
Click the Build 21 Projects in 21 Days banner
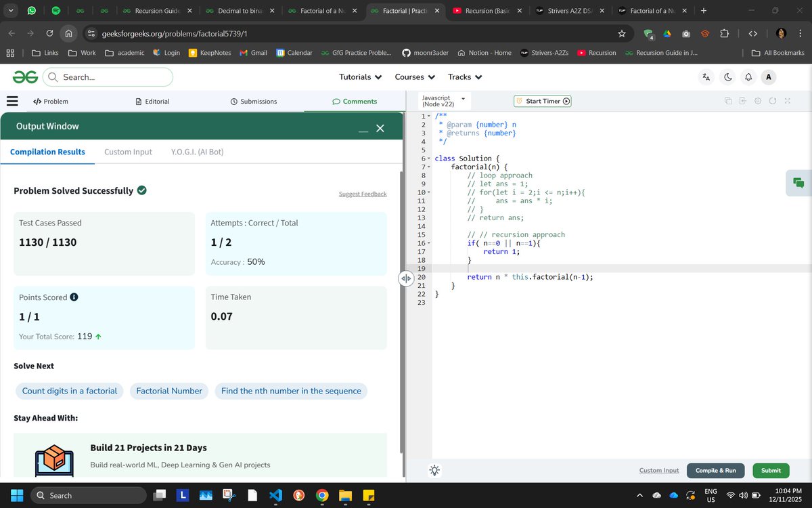point(200,456)
